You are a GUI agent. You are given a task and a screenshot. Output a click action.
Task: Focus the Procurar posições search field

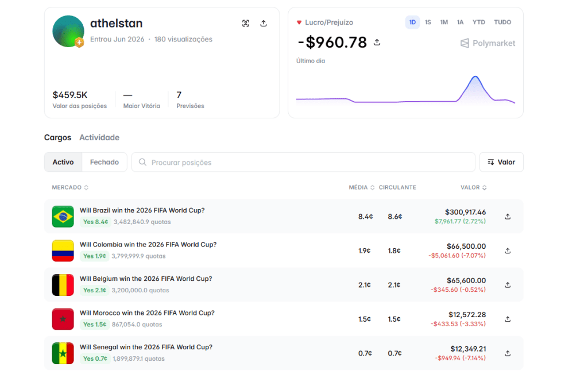pyautogui.click(x=303, y=162)
